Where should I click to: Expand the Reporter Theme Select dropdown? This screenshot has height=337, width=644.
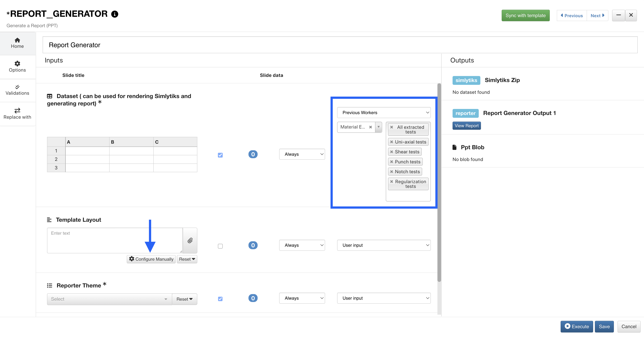pos(109,299)
